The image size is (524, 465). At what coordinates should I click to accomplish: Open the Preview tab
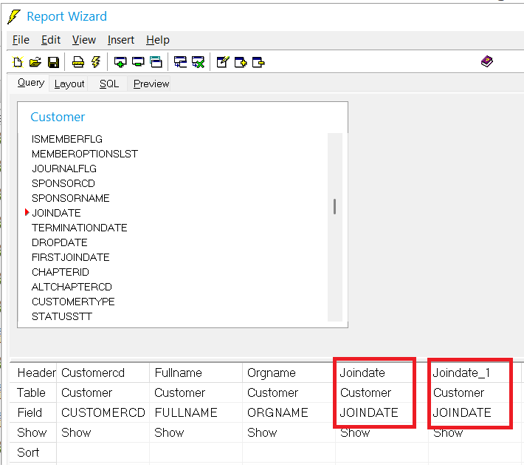(x=151, y=84)
